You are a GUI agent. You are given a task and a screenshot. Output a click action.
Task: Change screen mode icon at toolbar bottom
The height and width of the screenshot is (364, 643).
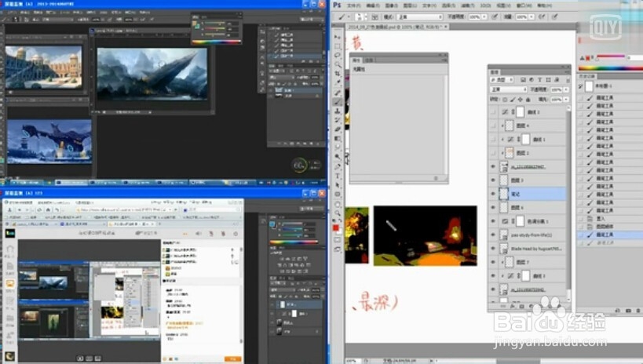click(x=338, y=249)
